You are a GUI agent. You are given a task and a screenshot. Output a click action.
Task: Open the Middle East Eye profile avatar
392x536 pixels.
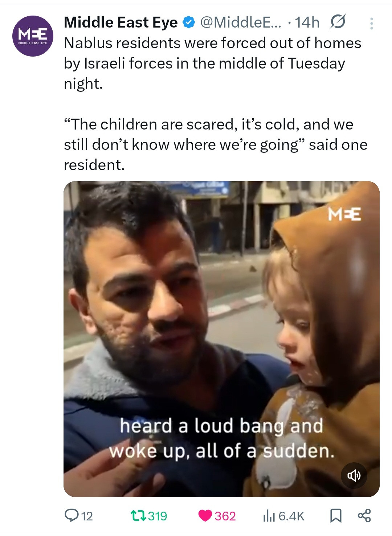33,36
